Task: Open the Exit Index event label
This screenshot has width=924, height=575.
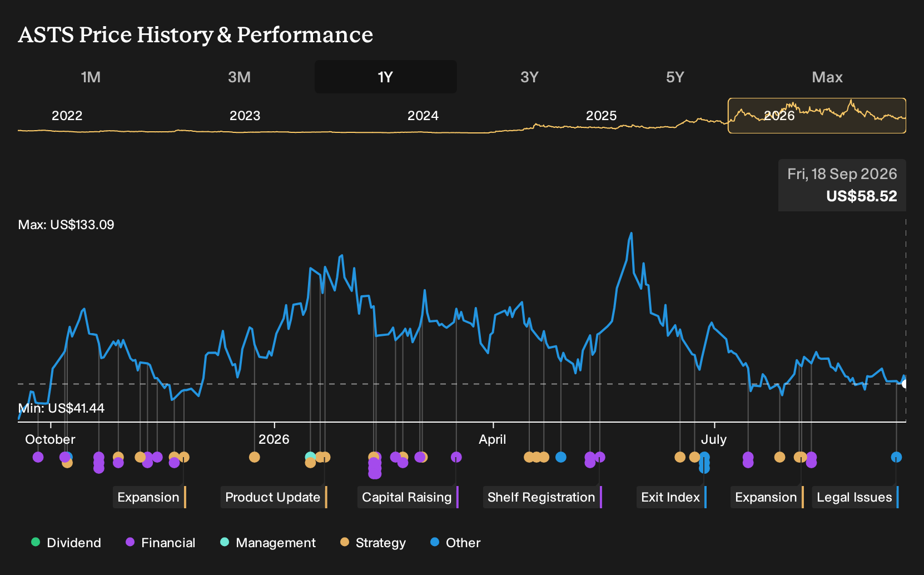Action: pyautogui.click(x=672, y=497)
